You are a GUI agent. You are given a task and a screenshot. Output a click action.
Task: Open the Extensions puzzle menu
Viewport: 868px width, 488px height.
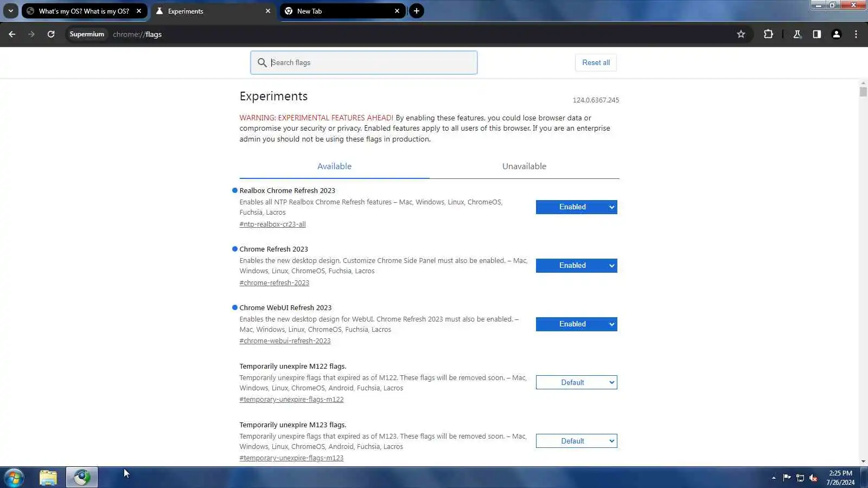coord(768,34)
